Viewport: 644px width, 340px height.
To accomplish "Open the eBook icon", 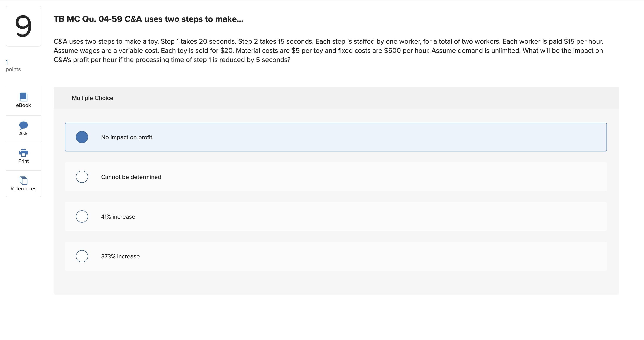I will point(23,97).
